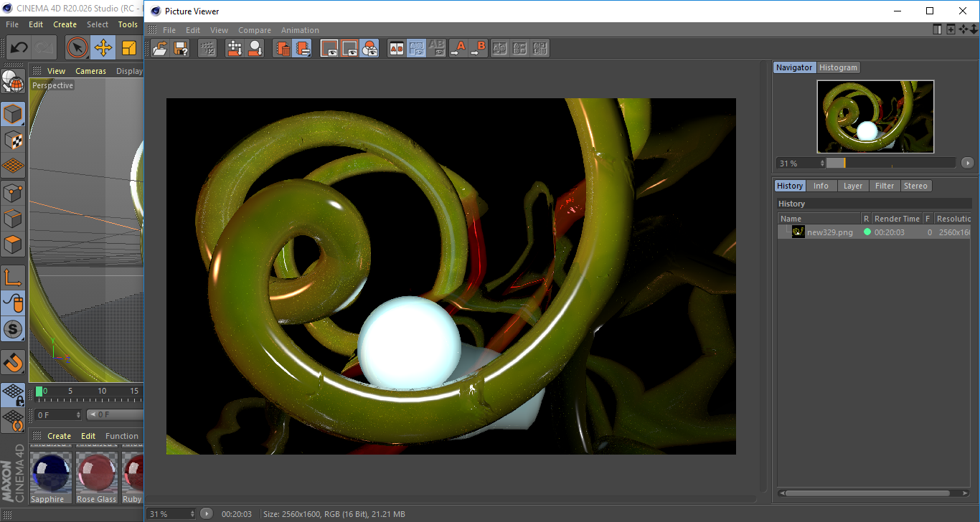Screen dimensions: 980x522
Task: Select Scale tool in Cinema 4D
Action: 129,48
